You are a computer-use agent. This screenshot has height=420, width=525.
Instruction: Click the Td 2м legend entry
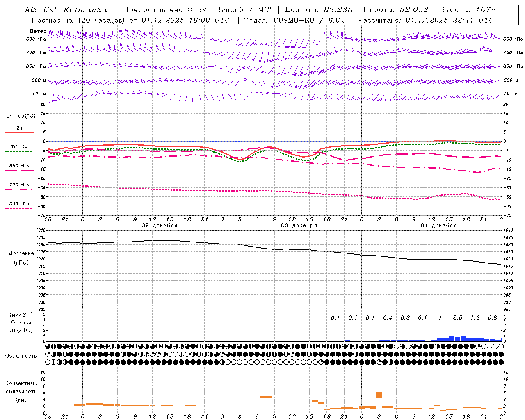point(19,147)
